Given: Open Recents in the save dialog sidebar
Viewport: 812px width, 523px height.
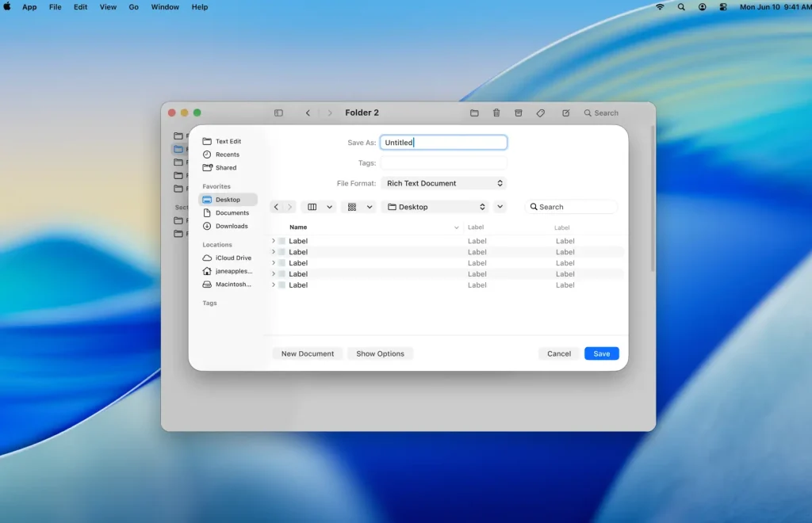Looking at the screenshot, I should pyautogui.click(x=227, y=155).
